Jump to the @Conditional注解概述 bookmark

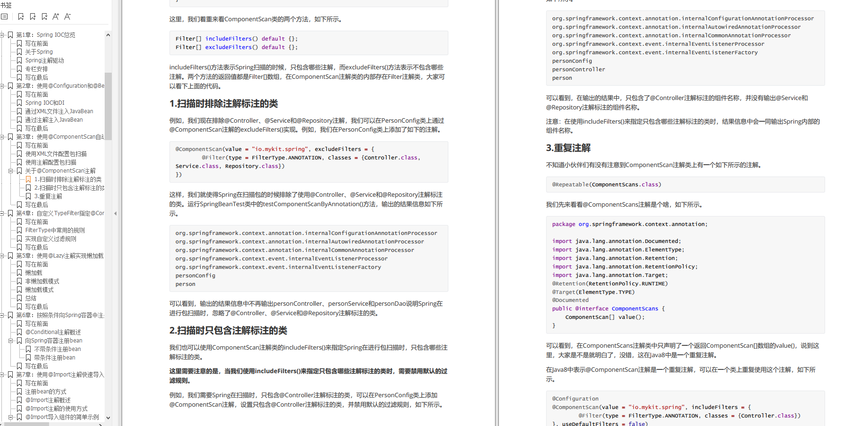(x=53, y=332)
